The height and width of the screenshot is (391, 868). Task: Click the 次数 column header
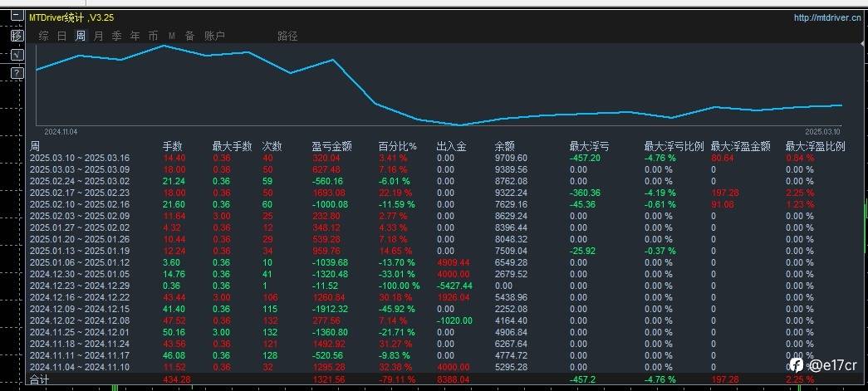pos(272,146)
